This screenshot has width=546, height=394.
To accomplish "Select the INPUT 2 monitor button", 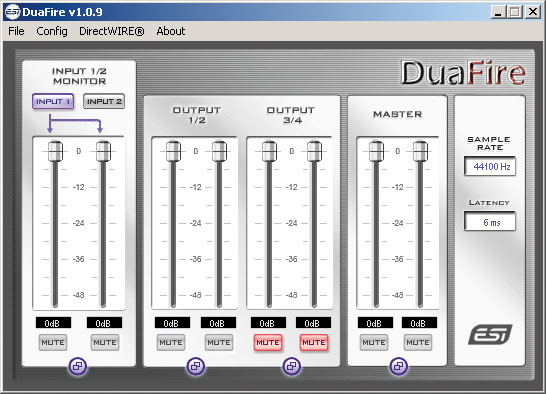I will [104, 101].
